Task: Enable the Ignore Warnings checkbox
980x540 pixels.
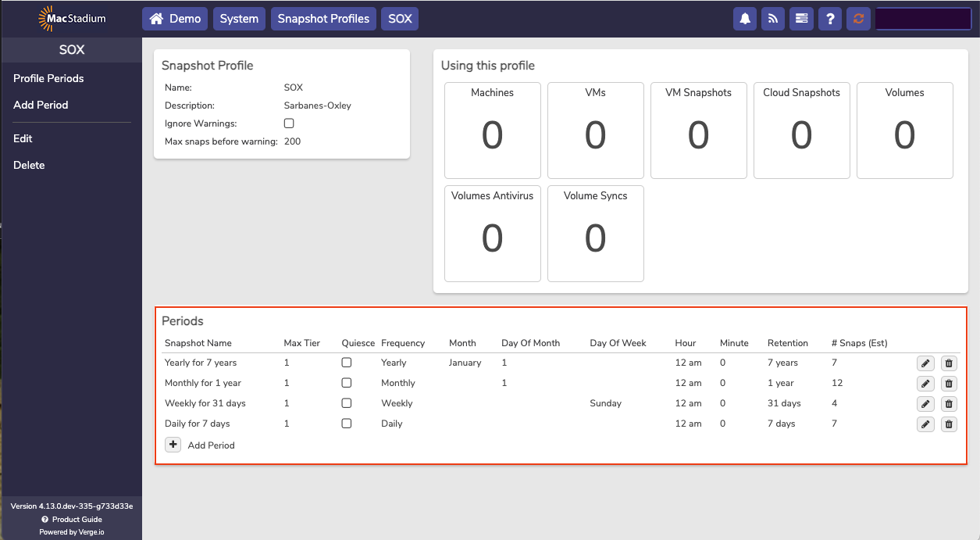Action: 289,123
